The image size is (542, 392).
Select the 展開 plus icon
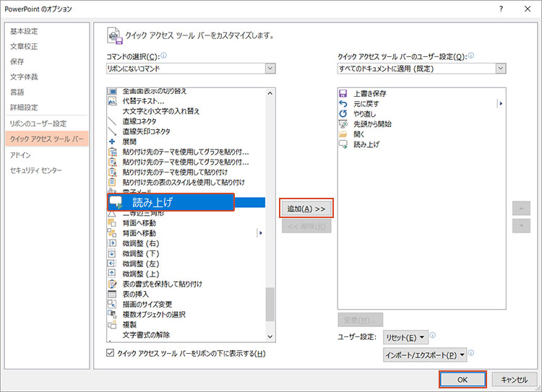[112, 141]
